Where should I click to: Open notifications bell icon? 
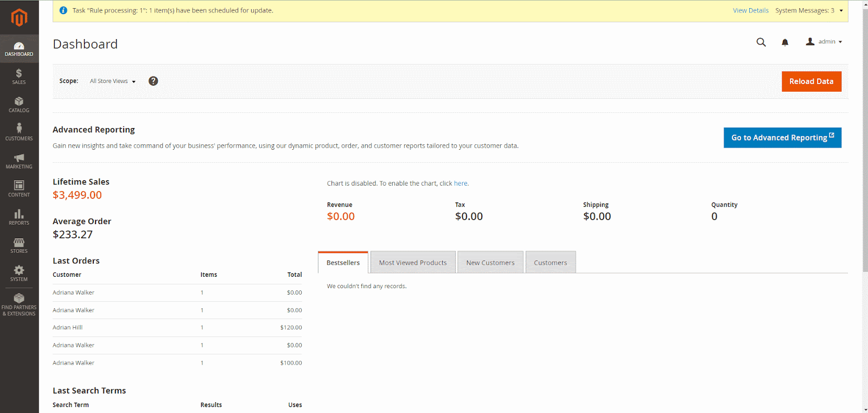pos(785,42)
